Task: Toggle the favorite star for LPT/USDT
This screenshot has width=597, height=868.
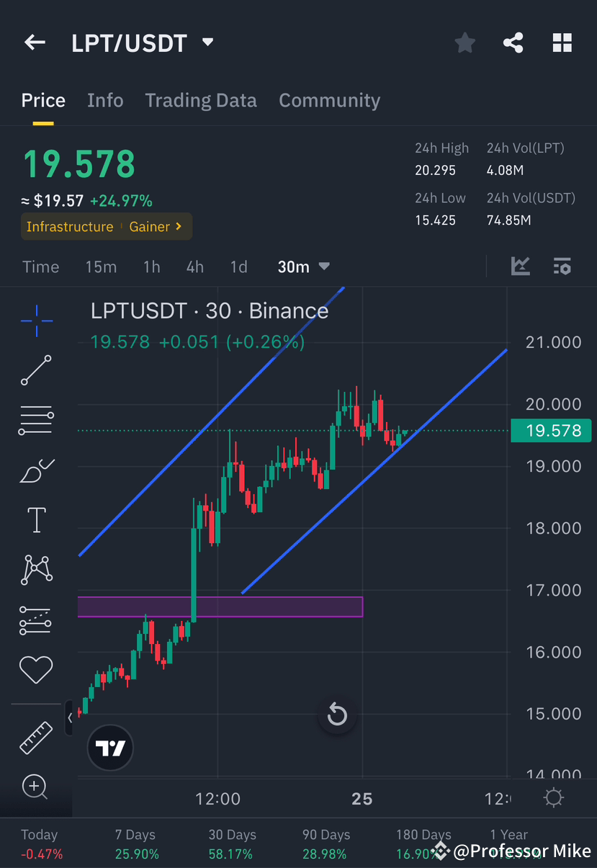Action: [464, 42]
